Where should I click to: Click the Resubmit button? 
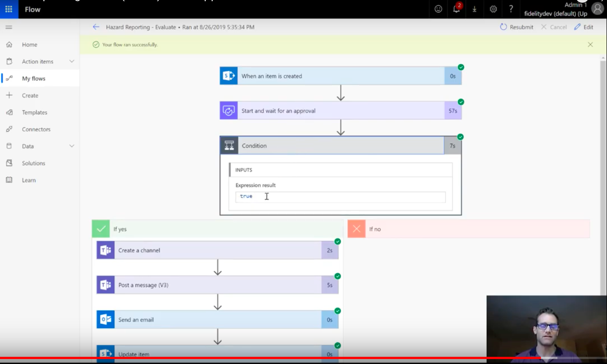pyautogui.click(x=517, y=27)
